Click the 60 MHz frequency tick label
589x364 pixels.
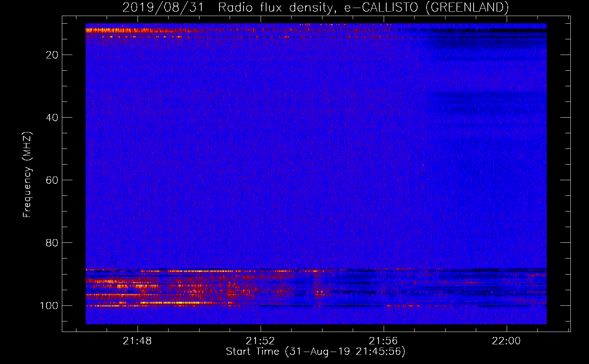[x=52, y=180]
